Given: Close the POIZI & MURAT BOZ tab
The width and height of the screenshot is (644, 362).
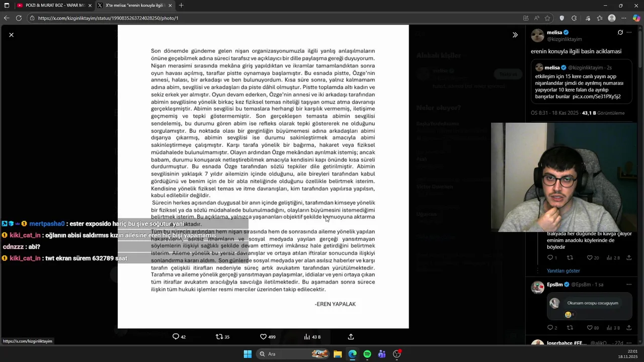Looking at the screenshot, I should tap(90, 6).
